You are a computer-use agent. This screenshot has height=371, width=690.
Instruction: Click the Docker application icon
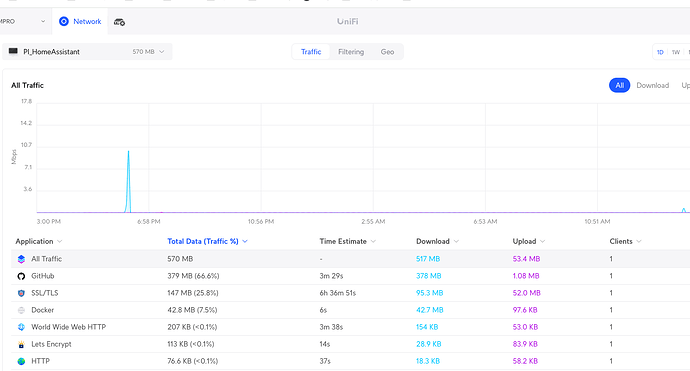coord(21,310)
